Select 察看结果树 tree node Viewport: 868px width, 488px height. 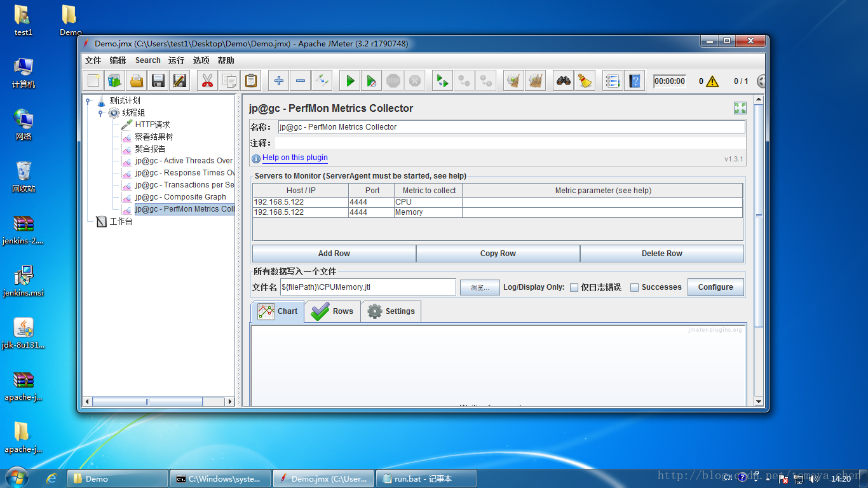tap(154, 137)
